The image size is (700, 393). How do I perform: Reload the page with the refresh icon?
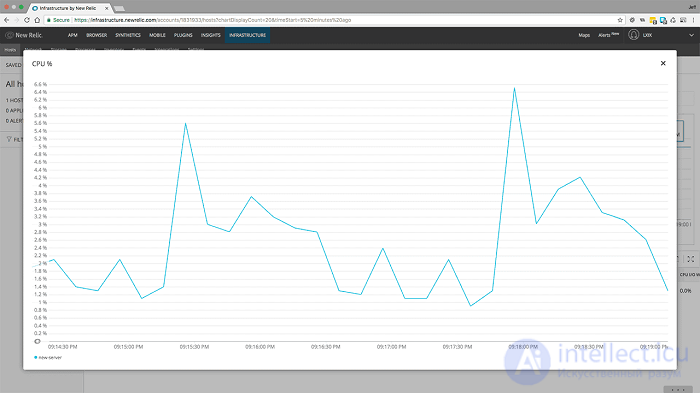click(x=27, y=20)
